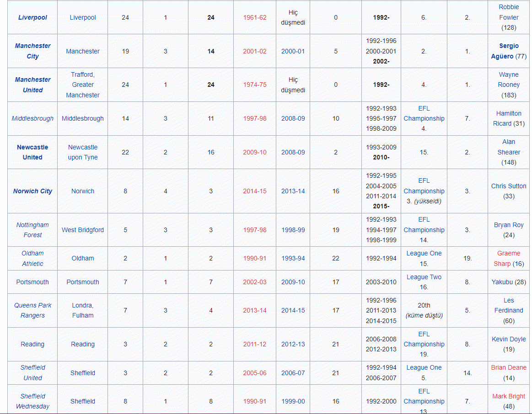The width and height of the screenshot is (532, 414).
Task: Select the Queens Park Rangers link
Action: coord(32,310)
